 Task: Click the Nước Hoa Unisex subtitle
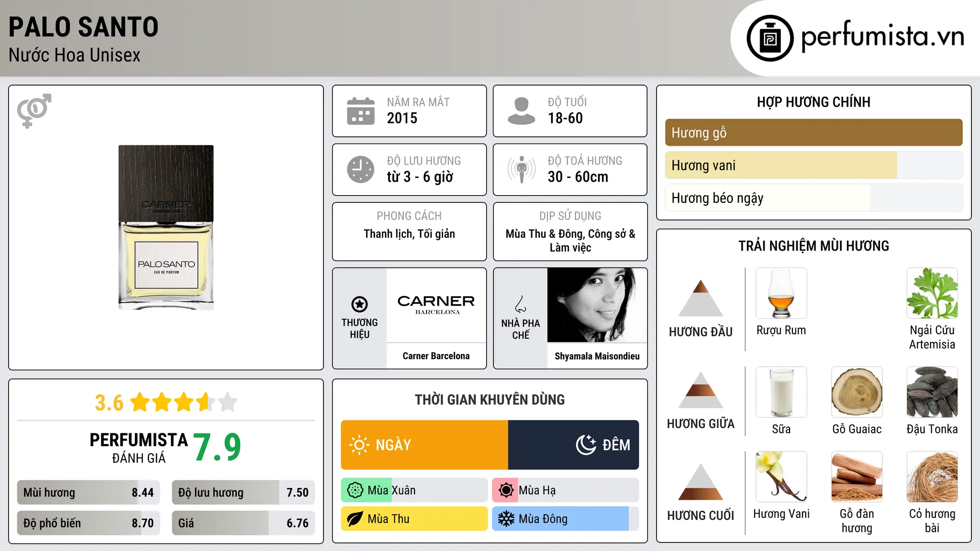coord(75,55)
